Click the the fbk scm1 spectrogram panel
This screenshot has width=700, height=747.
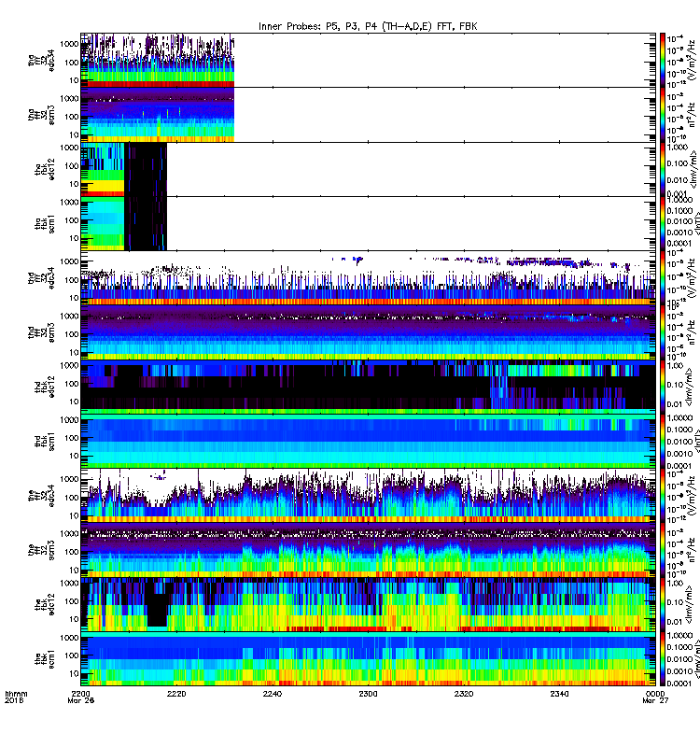(368, 658)
